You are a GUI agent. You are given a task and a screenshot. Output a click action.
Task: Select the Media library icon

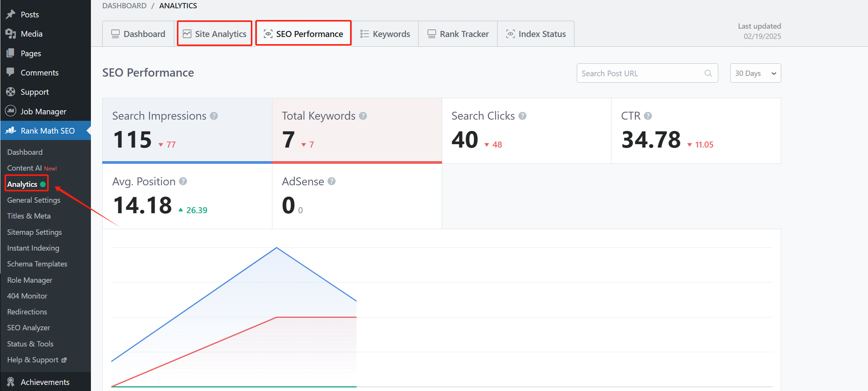coord(11,34)
